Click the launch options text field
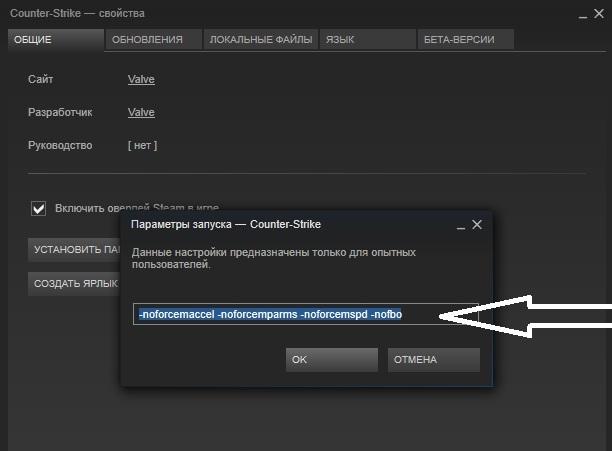Image resolution: width=612 pixels, height=451 pixels. (x=306, y=314)
